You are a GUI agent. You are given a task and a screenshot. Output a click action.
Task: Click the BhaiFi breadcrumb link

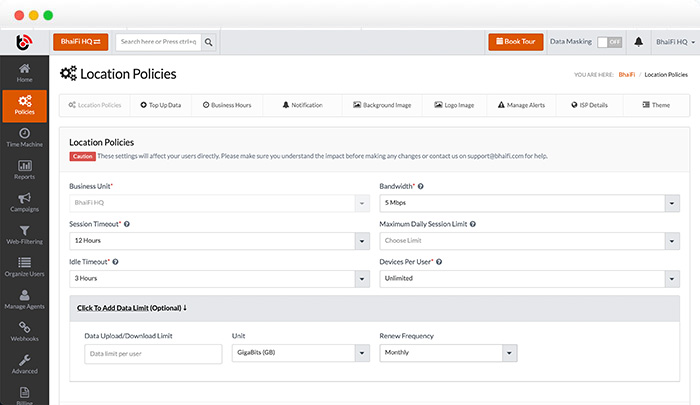[626, 74]
